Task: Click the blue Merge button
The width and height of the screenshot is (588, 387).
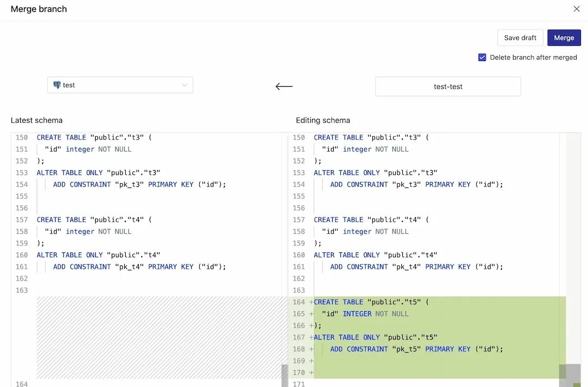Action: point(563,38)
